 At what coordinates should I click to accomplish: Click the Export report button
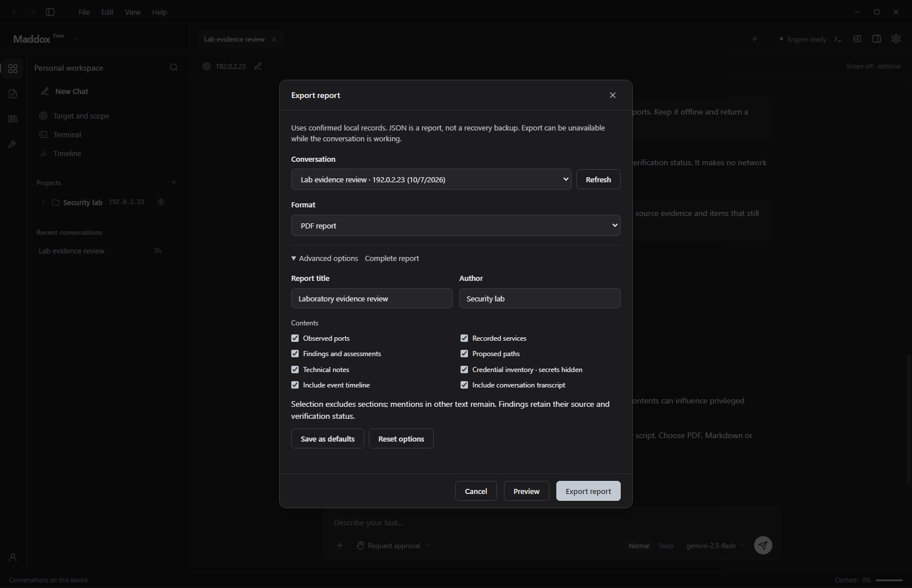588,491
